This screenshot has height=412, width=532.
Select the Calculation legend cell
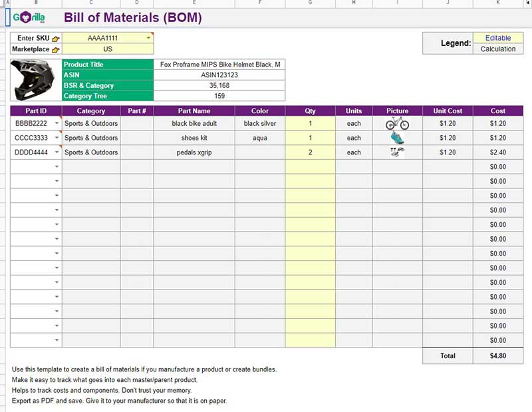498,49
